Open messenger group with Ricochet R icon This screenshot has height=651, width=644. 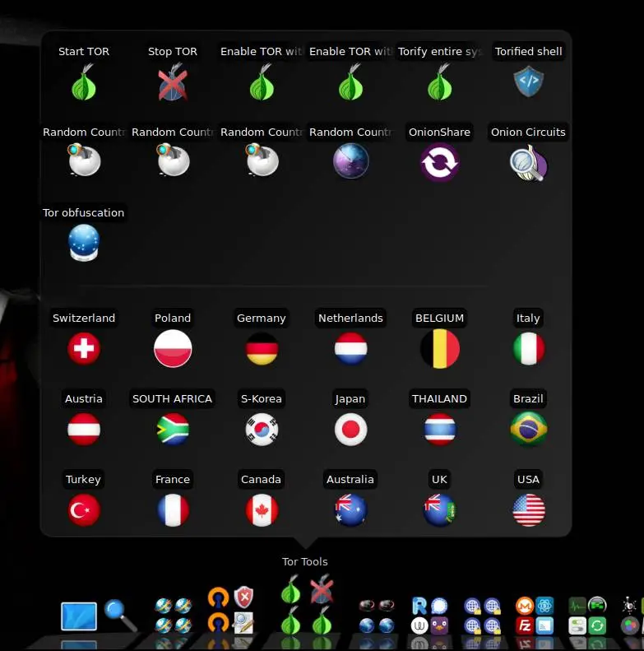[x=429, y=616]
